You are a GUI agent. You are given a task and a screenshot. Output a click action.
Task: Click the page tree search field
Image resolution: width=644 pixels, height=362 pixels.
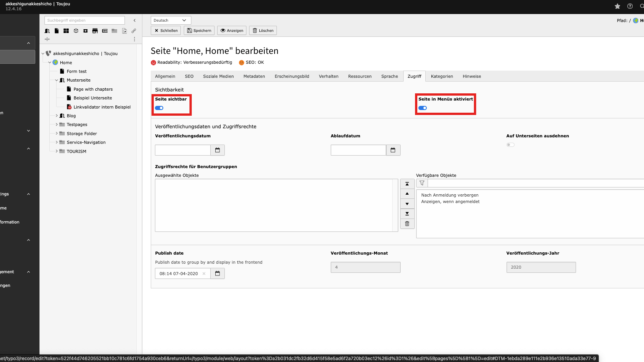pyautogui.click(x=84, y=20)
